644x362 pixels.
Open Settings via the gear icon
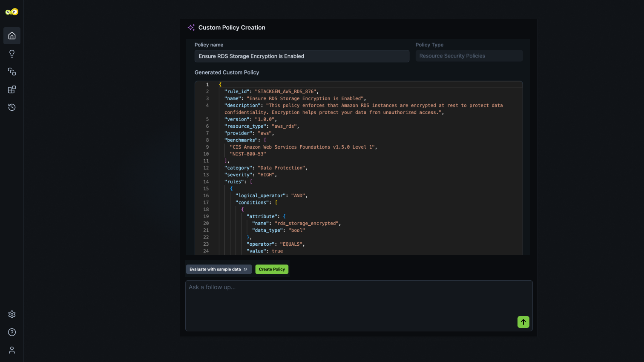pos(11,314)
